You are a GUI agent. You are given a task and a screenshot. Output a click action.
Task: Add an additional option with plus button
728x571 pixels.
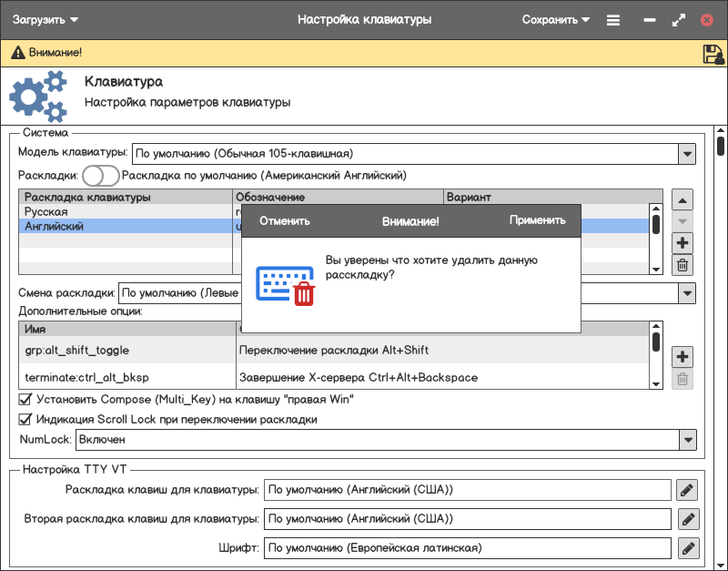682,357
